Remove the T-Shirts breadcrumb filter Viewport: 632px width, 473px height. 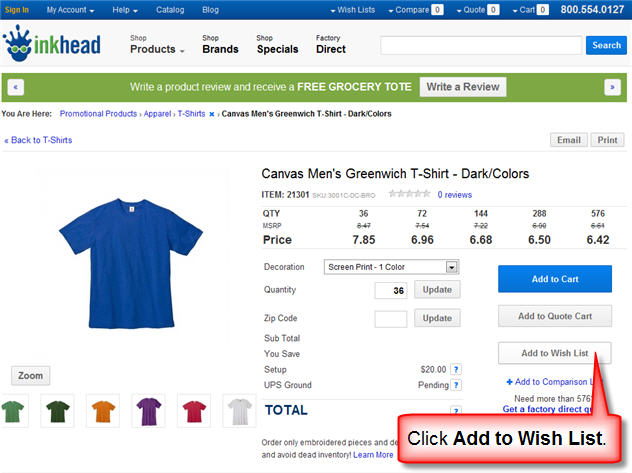(x=212, y=114)
